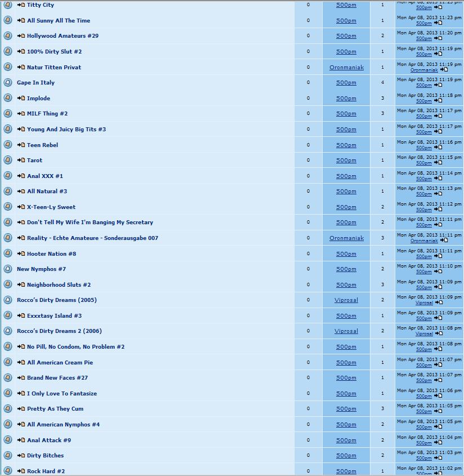Click date 'Mon Apr 08, 2013 11:15 pm' on Tarot row
This screenshot has height=476, width=464.
[429, 157]
